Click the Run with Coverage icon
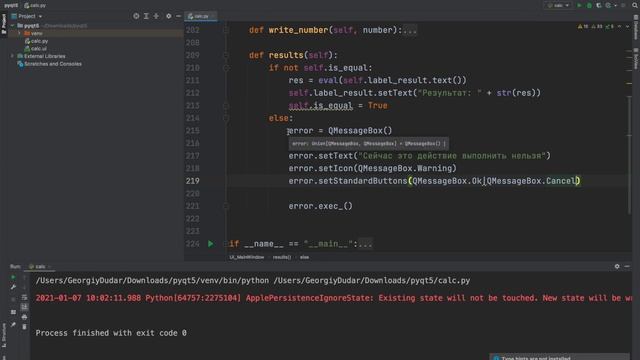This screenshot has height=360, width=640. [x=599, y=5]
